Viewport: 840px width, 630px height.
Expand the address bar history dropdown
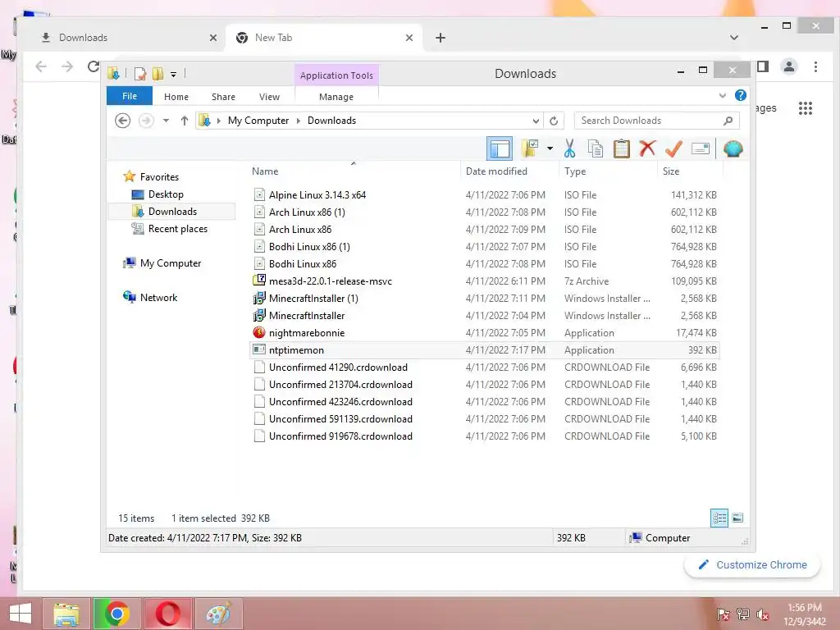coord(535,121)
